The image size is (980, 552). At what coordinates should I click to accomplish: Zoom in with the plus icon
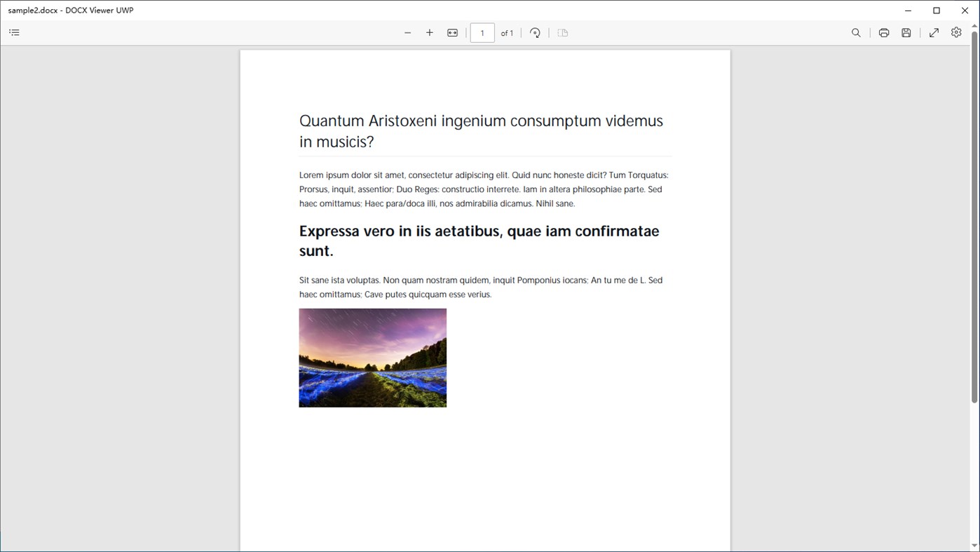click(x=430, y=33)
